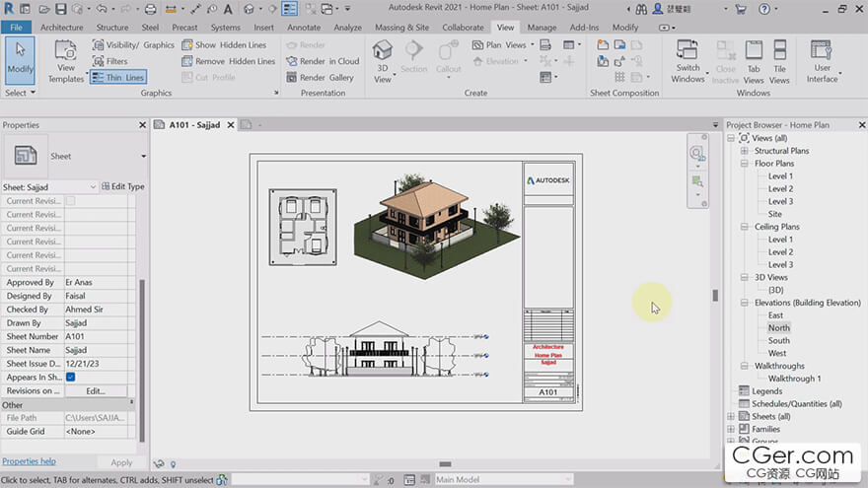Toggle Thin Lines in quick access toolbar
This screenshot has width=868, height=488.
pyautogui.click(x=289, y=9)
